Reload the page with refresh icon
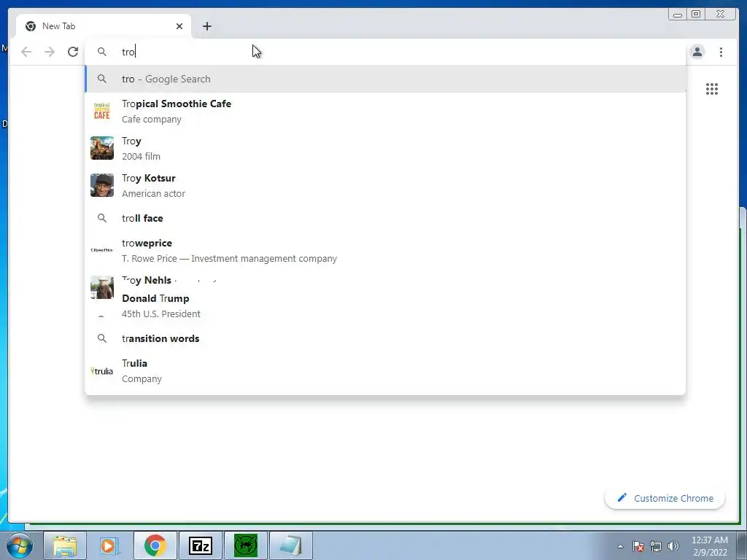 pos(73,52)
